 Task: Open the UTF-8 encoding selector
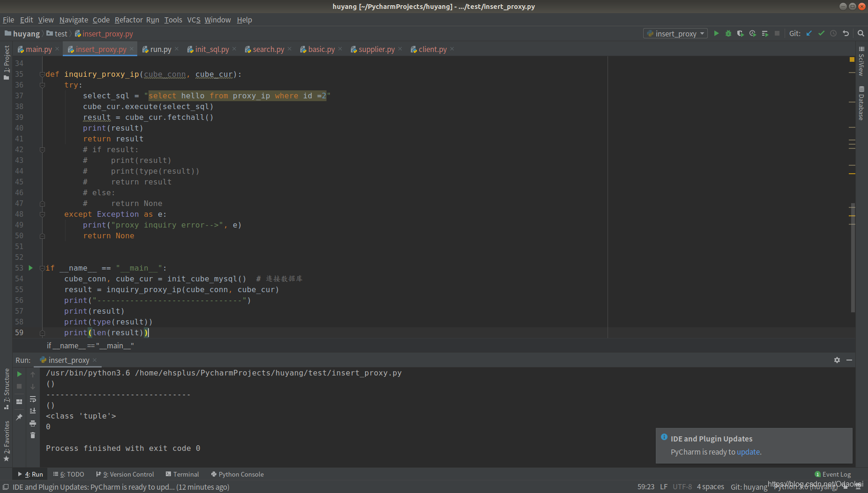[682, 487]
